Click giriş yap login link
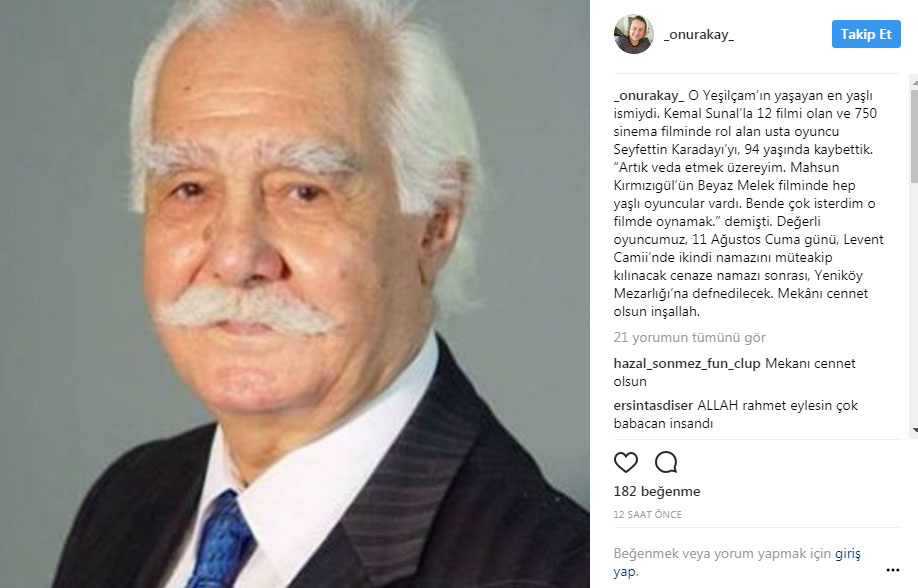 click(737, 562)
